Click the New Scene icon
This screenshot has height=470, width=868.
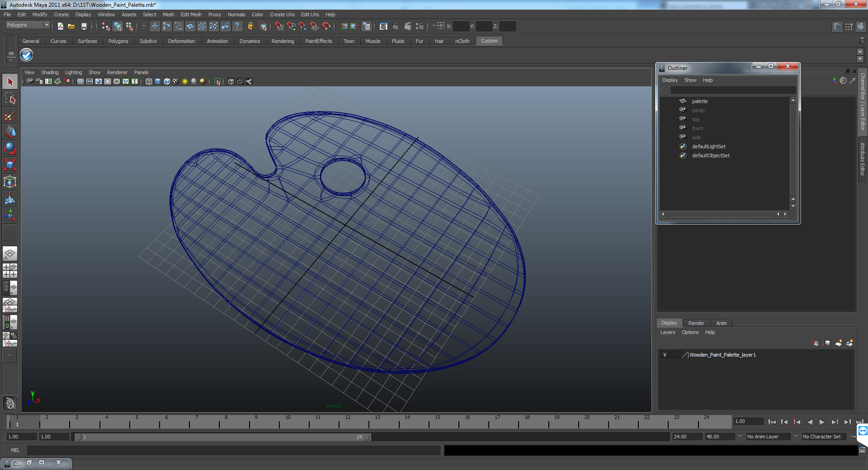[x=61, y=26]
